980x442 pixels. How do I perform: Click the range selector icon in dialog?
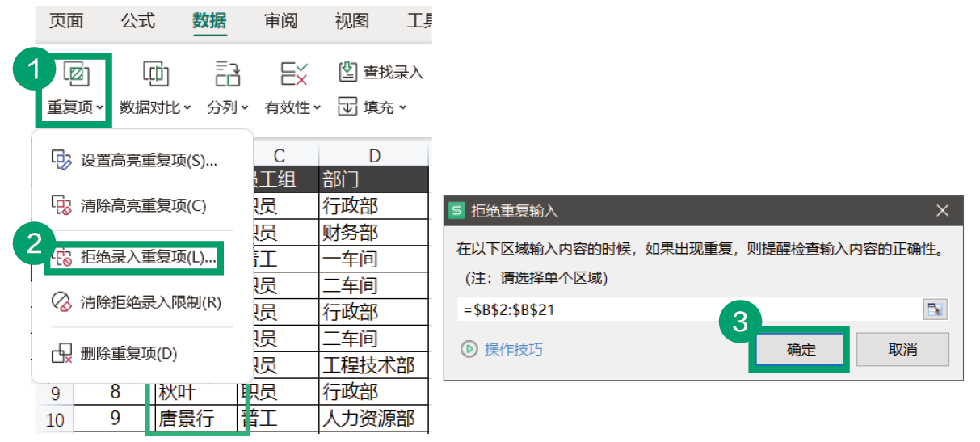[935, 309]
